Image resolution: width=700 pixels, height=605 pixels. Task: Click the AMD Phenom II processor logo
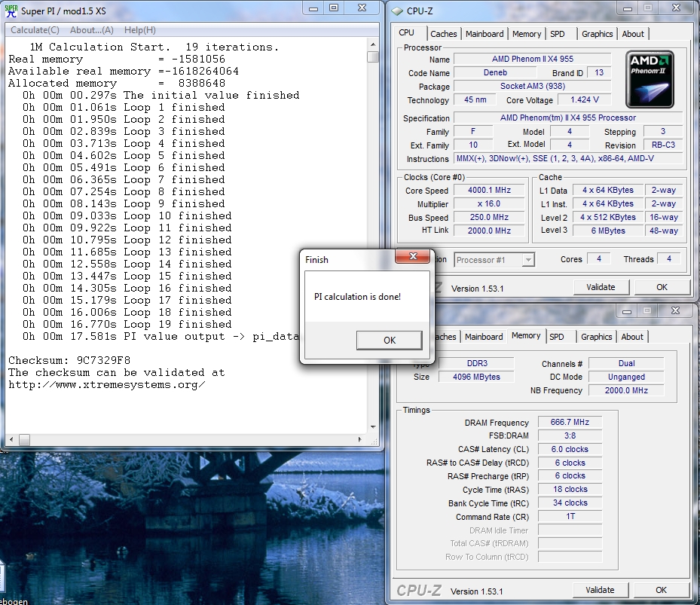650,79
